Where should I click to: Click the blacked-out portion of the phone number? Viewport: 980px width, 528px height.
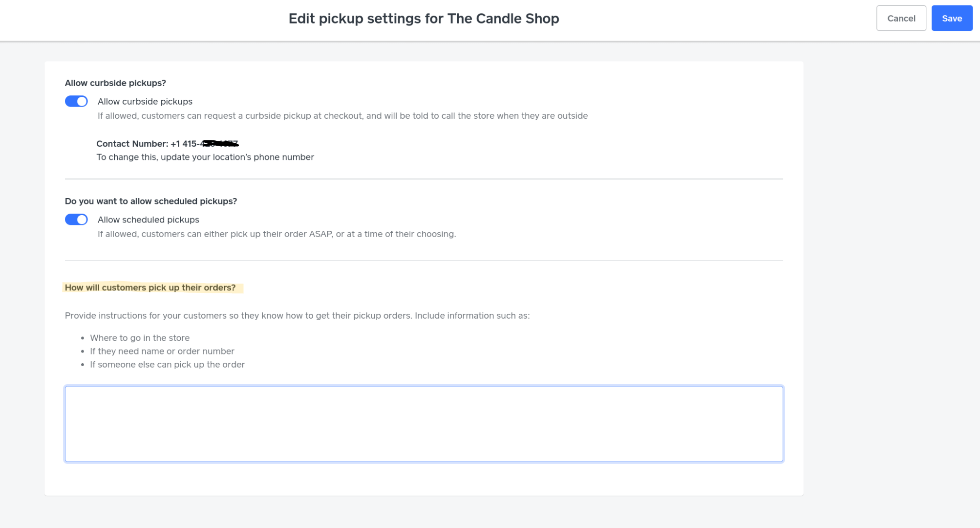point(220,144)
